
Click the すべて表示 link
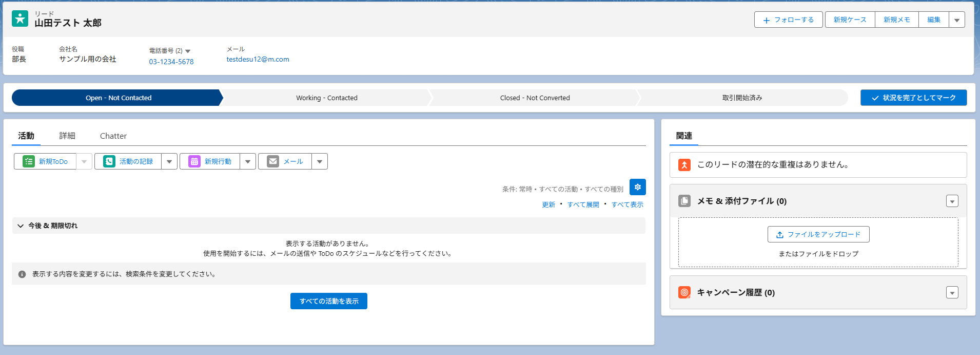click(x=628, y=204)
